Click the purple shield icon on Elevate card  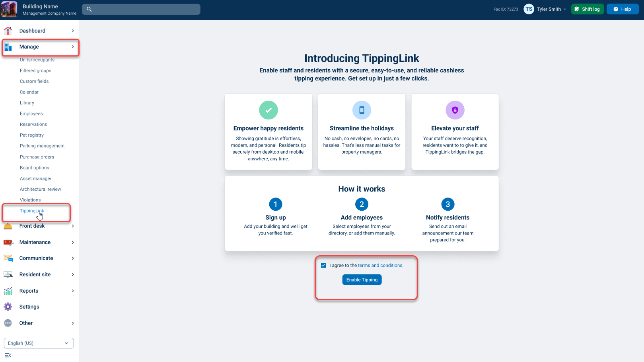[455, 110]
